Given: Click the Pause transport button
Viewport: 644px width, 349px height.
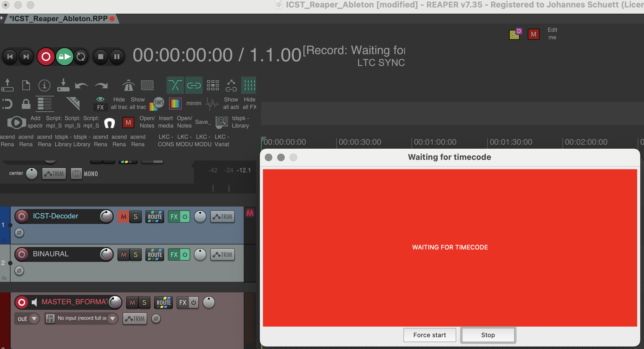Looking at the screenshot, I should [117, 57].
